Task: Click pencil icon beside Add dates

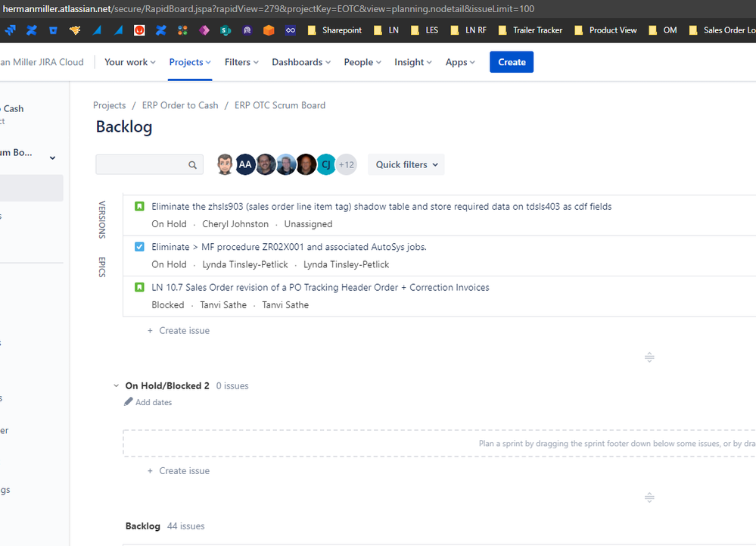Action: 128,402
